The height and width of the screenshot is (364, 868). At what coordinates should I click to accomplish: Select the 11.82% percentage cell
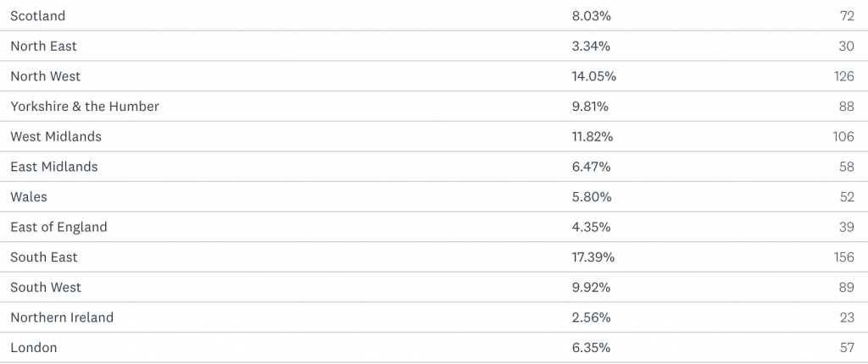593,136
